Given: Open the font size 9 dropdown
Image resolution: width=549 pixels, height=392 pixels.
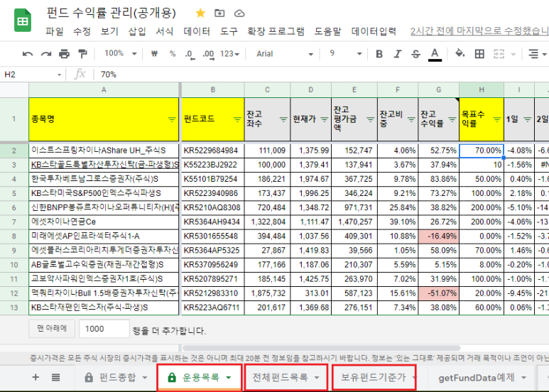Looking at the screenshot, I should coord(345,53).
